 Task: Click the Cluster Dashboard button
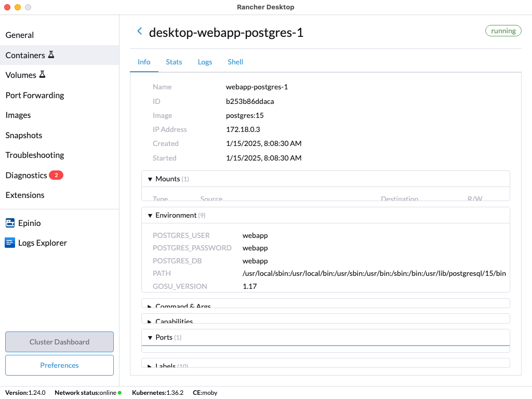pos(59,342)
